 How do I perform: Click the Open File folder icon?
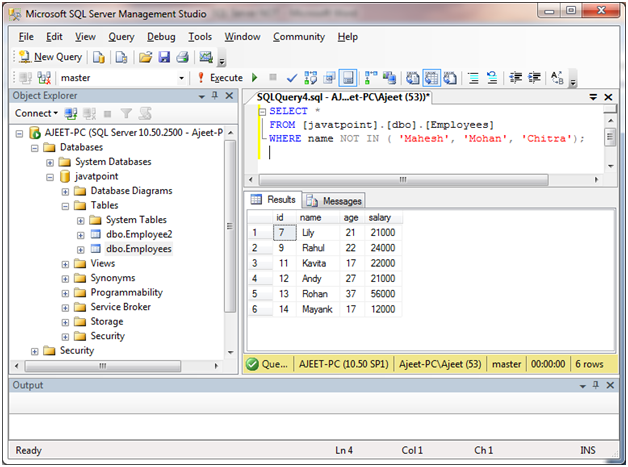[145, 57]
